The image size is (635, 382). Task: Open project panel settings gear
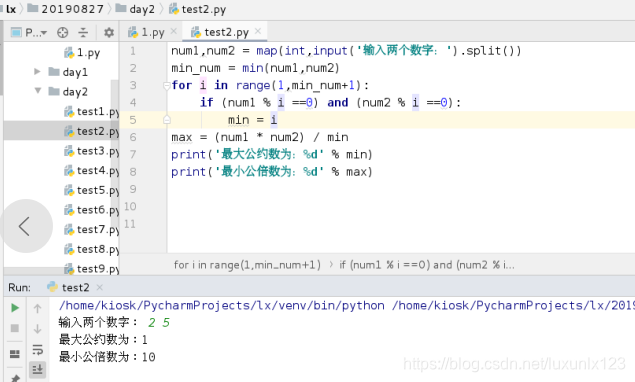tap(109, 32)
